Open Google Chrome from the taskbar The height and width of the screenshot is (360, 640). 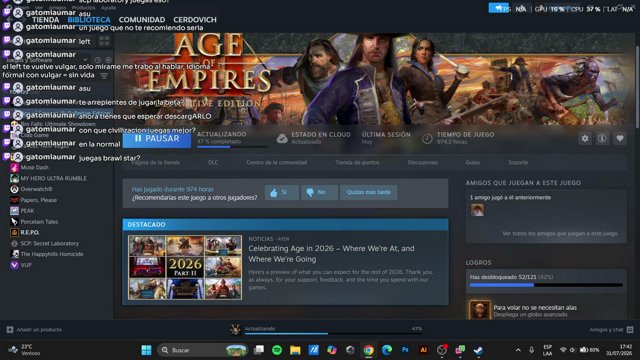(368, 350)
